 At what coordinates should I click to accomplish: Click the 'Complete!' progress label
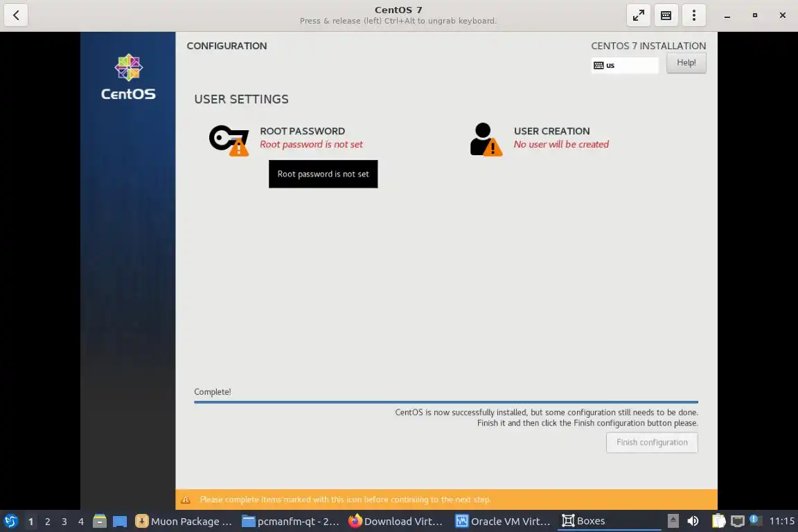(212, 392)
